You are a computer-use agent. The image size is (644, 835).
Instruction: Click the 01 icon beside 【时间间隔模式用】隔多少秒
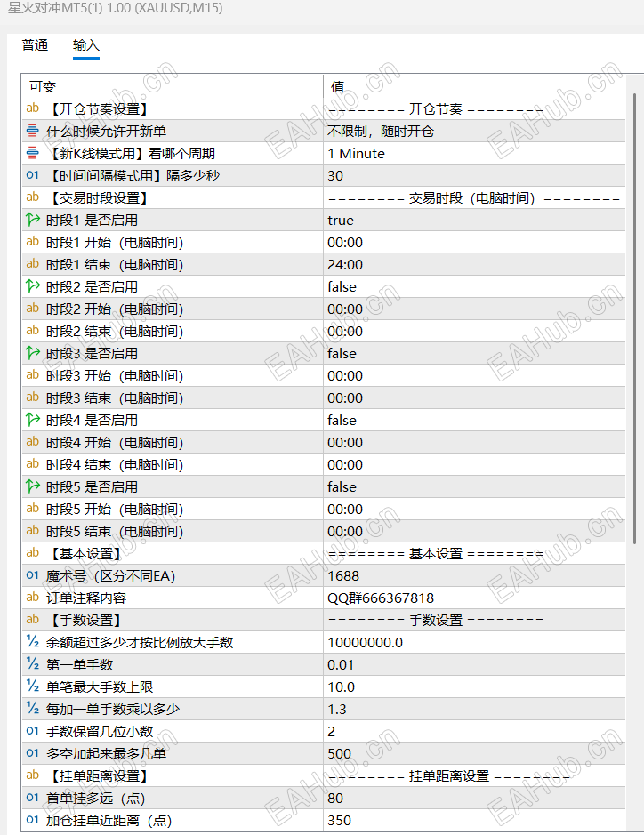tap(33, 175)
